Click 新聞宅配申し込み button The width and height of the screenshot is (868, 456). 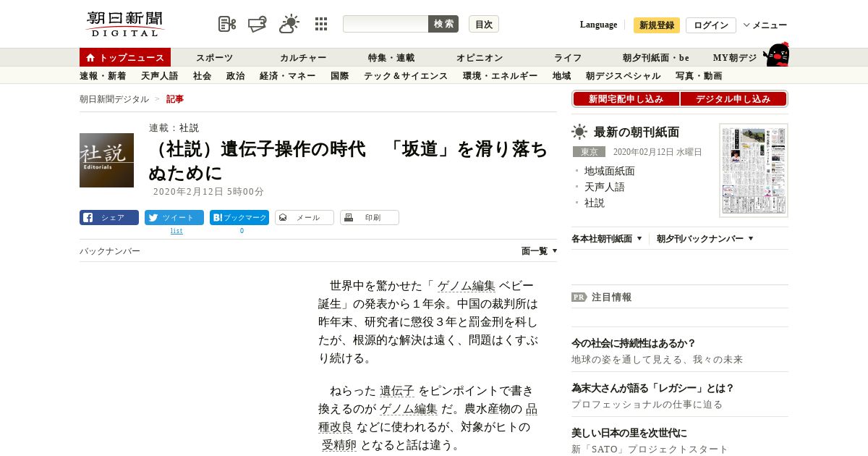[x=626, y=99]
